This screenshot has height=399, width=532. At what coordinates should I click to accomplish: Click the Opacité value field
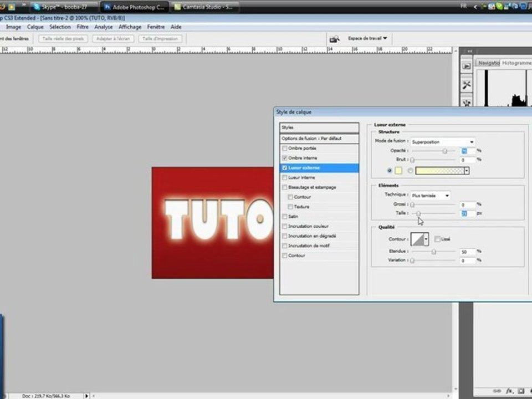point(468,151)
